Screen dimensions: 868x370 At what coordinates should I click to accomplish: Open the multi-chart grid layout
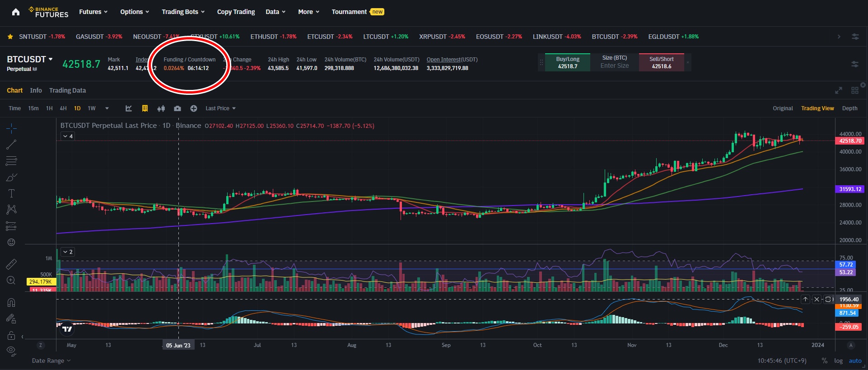point(855,90)
